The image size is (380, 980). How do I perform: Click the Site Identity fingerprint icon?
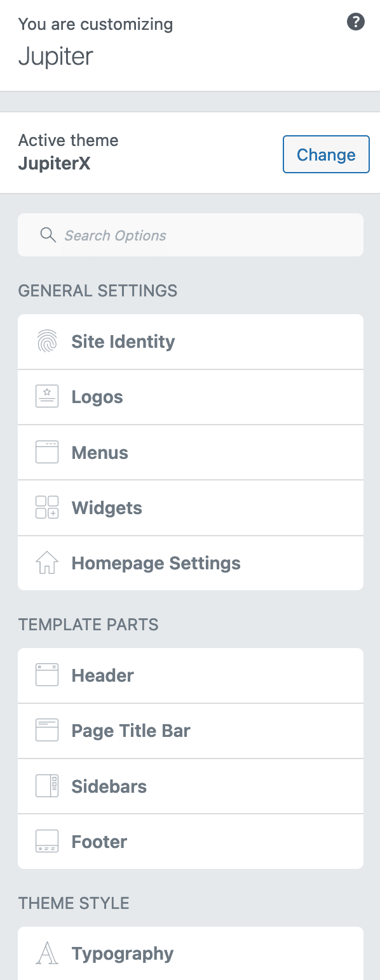(47, 341)
